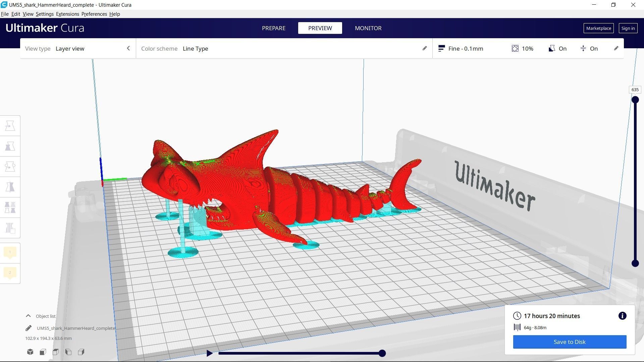This screenshot has height=362, width=644.
Task: Switch to front view icon
Action: [x=43, y=352]
